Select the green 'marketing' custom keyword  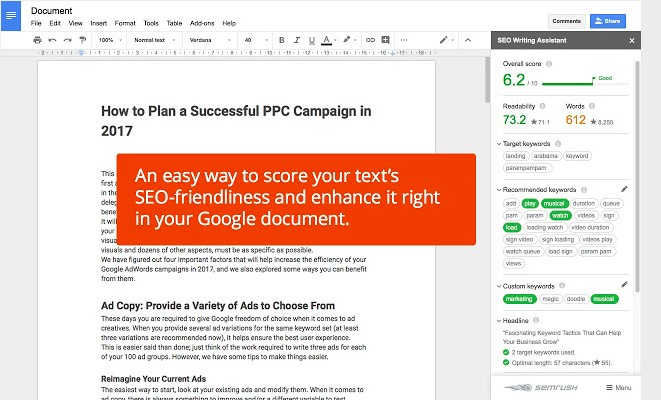click(519, 299)
